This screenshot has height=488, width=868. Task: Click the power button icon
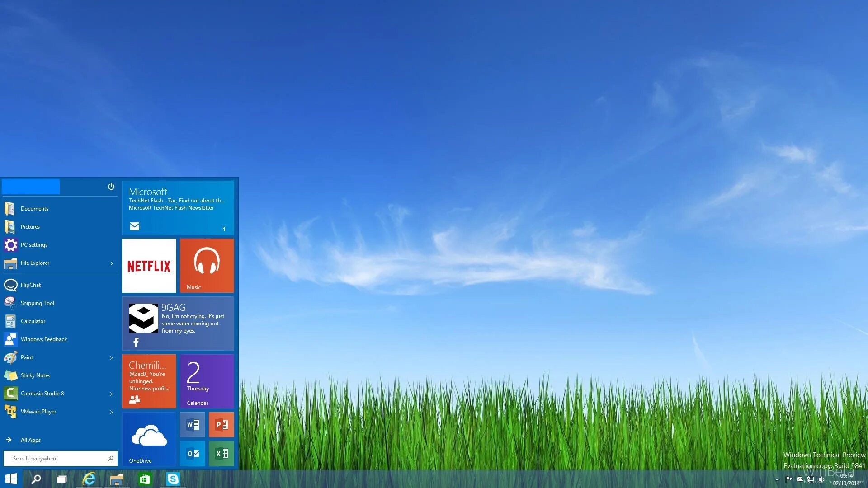[111, 186]
